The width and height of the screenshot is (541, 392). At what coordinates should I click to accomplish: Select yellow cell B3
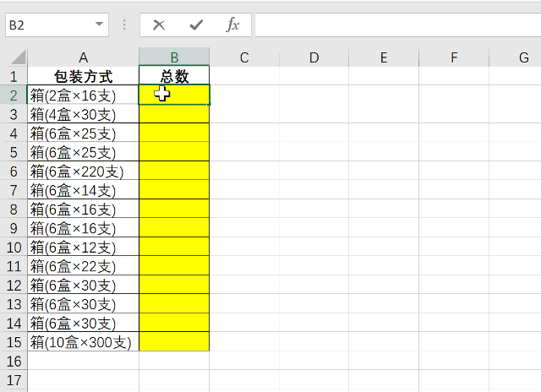coord(174,114)
